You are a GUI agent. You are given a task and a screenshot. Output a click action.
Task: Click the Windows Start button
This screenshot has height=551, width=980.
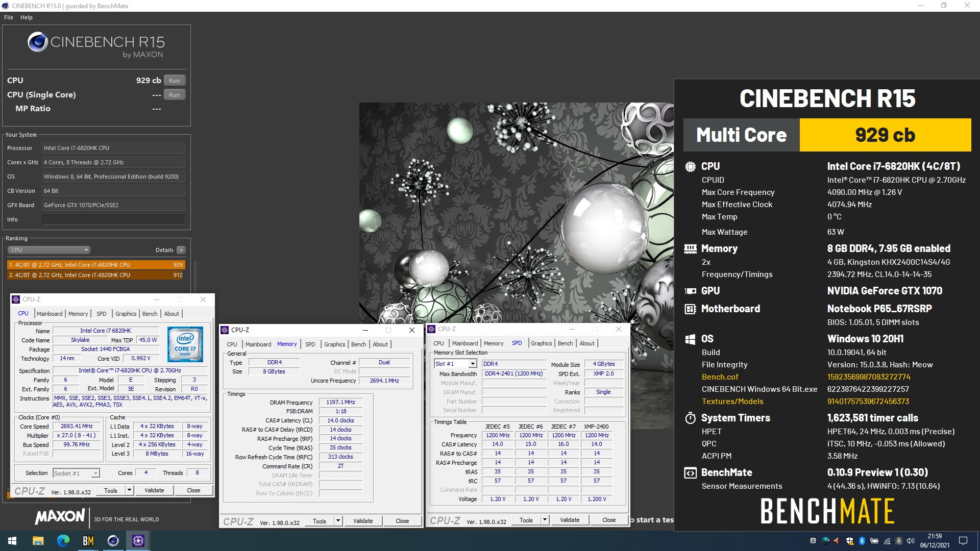pos(12,541)
